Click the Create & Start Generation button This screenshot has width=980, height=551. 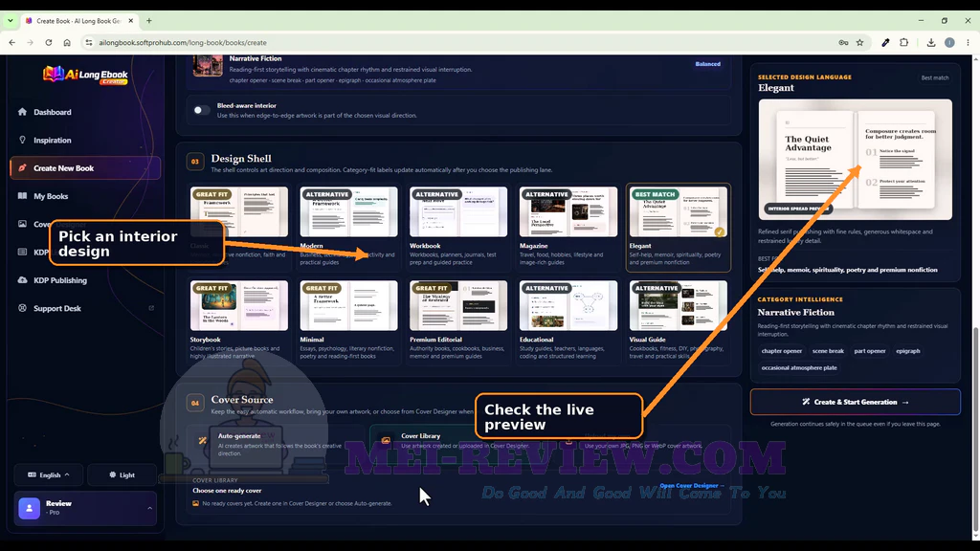[x=855, y=402]
